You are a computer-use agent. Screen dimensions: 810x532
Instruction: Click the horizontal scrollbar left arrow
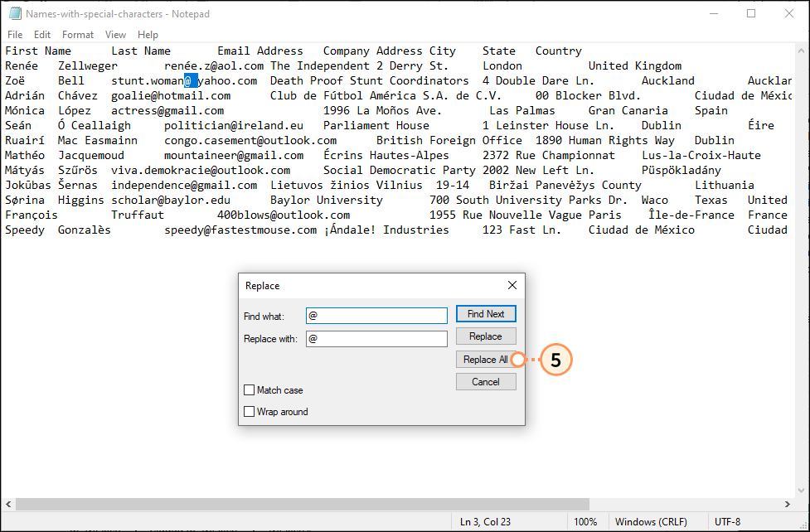8,504
